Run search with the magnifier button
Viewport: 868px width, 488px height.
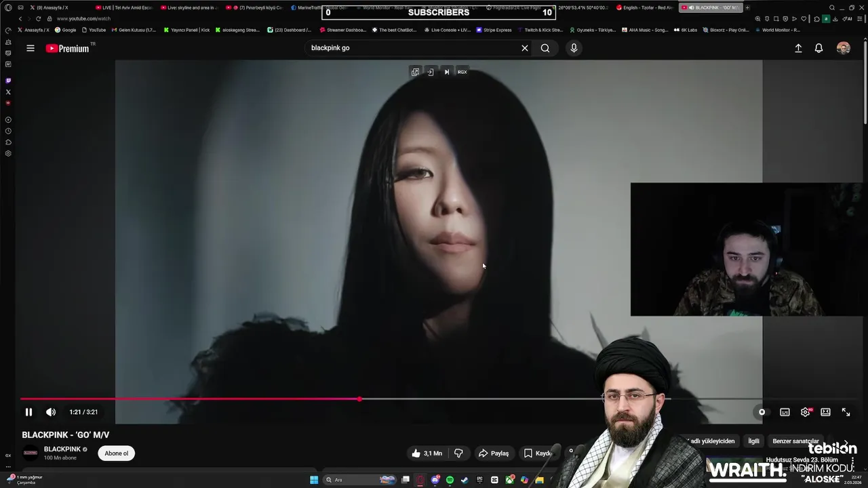coord(545,48)
